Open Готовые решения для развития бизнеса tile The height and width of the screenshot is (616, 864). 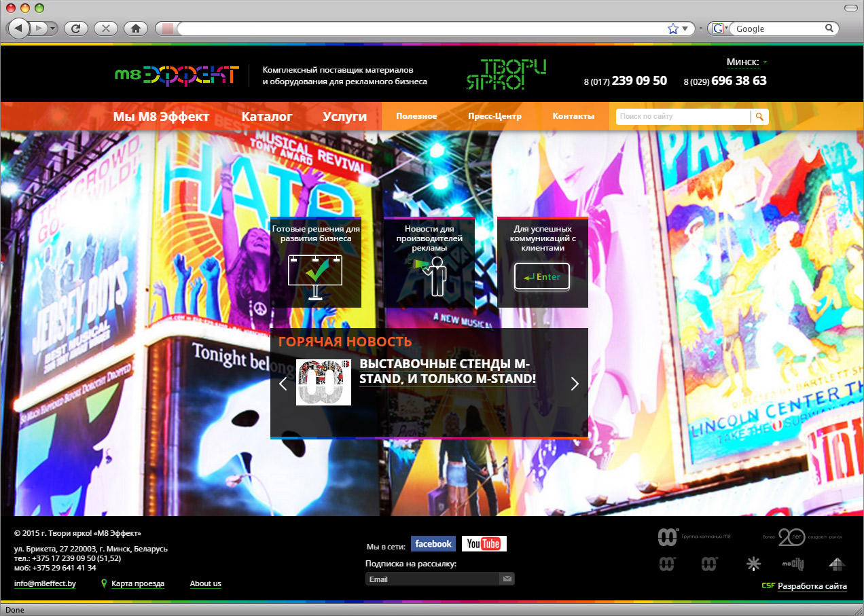point(316,262)
